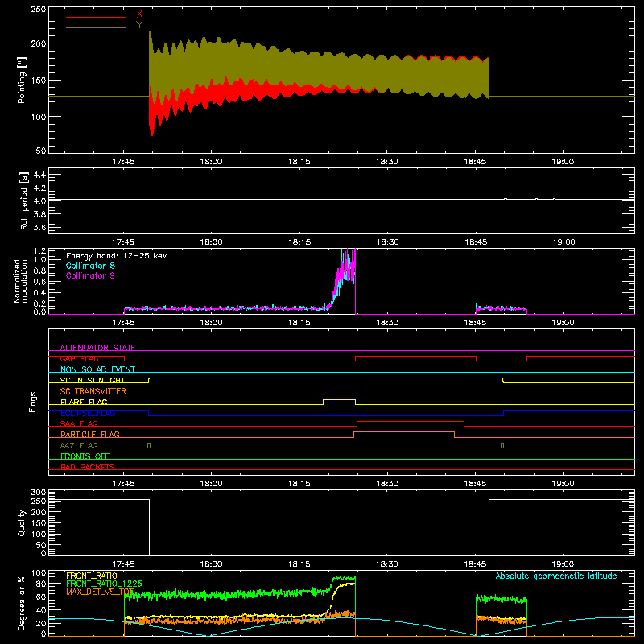Image resolution: width=644 pixels, height=644 pixels.
Task: Click the Degrees or % axis title
Action: [x=22, y=603]
